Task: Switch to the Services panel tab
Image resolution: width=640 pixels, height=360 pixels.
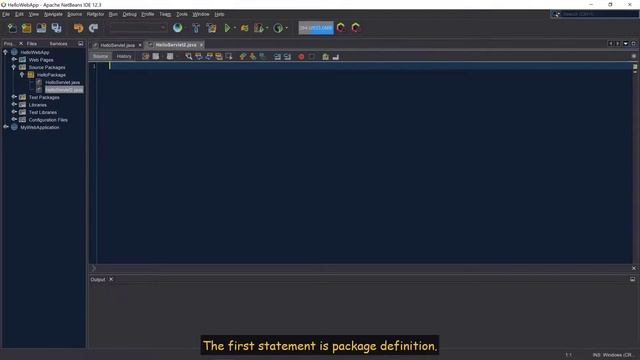Action: coord(58,44)
